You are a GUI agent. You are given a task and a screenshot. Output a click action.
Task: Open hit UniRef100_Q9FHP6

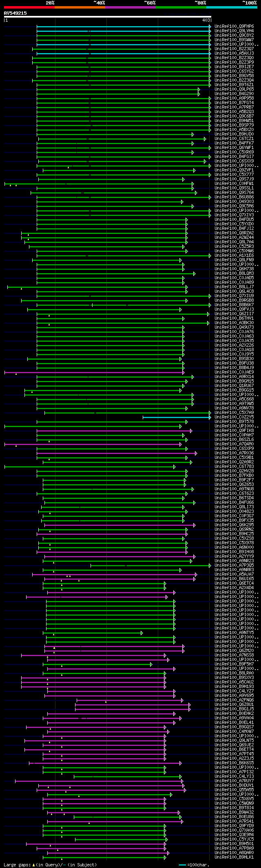tap(234, 26)
